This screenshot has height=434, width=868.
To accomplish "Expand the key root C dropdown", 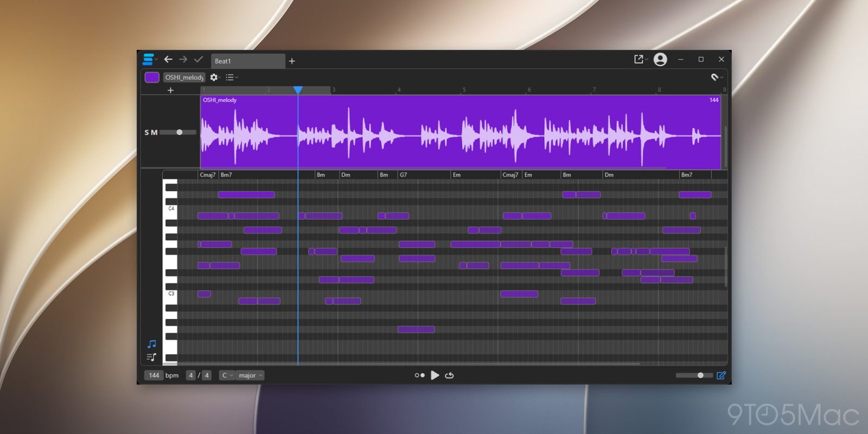I will click(227, 375).
